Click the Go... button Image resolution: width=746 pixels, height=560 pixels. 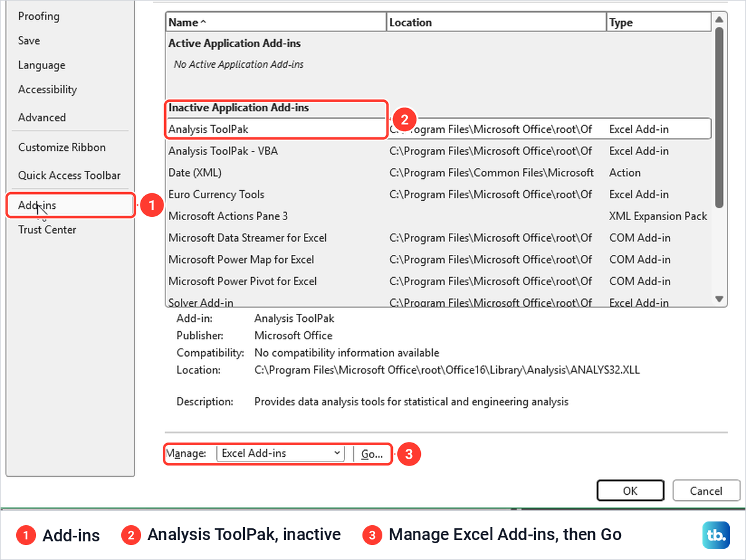[372, 454]
